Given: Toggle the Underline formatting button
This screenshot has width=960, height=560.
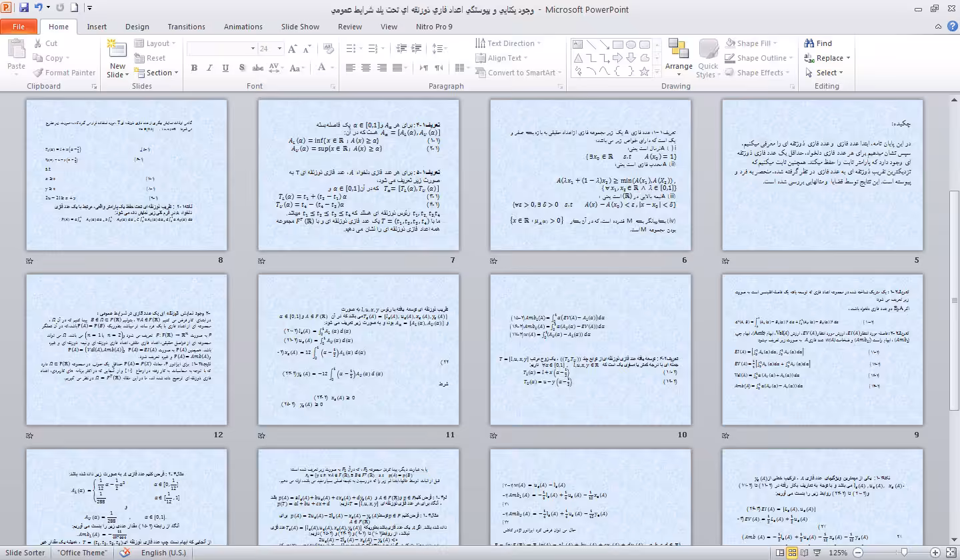Looking at the screenshot, I should [225, 67].
